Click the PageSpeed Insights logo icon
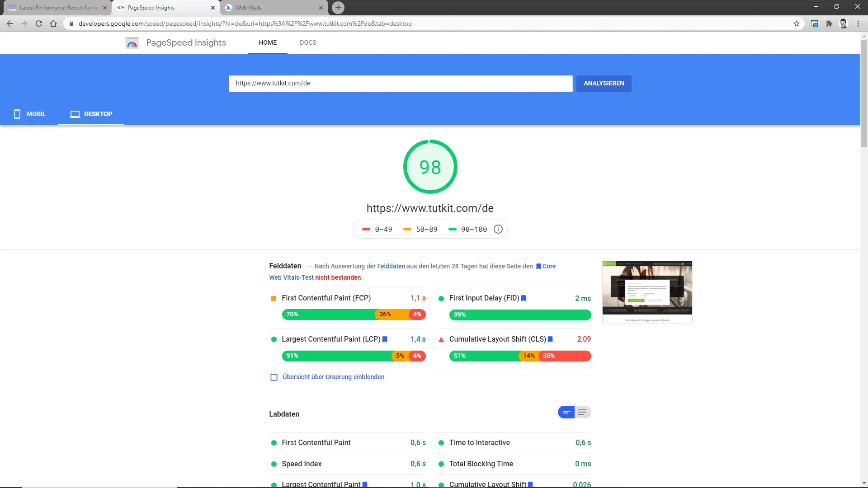 [x=132, y=43]
